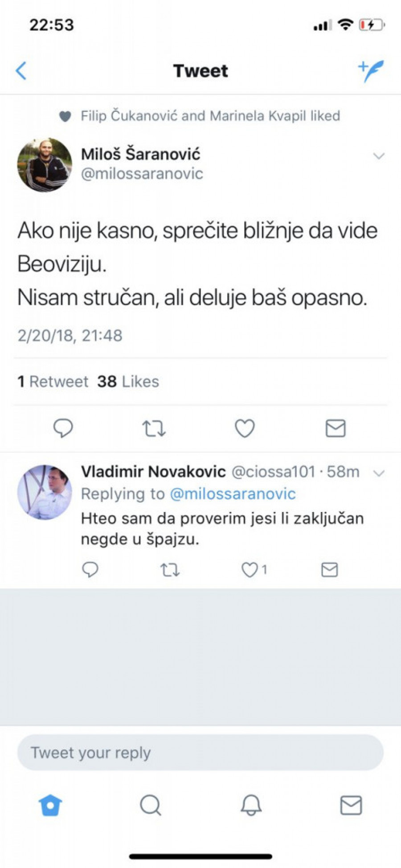Tap the back arrow
Screen dimensions: 401x868
pos(21,71)
